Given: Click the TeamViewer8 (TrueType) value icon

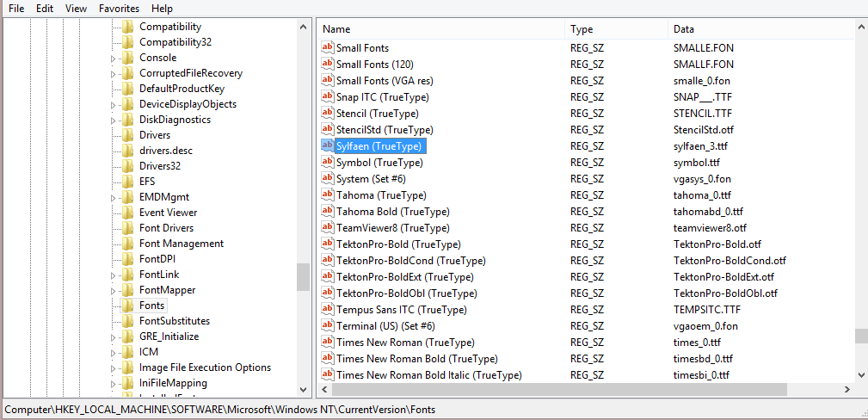Looking at the screenshot, I should [x=327, y=227].
